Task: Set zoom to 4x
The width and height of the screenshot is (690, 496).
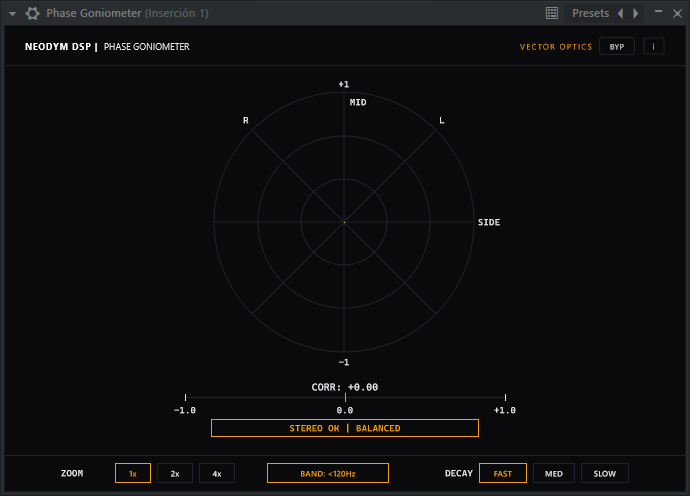Action: coord(217,474)
